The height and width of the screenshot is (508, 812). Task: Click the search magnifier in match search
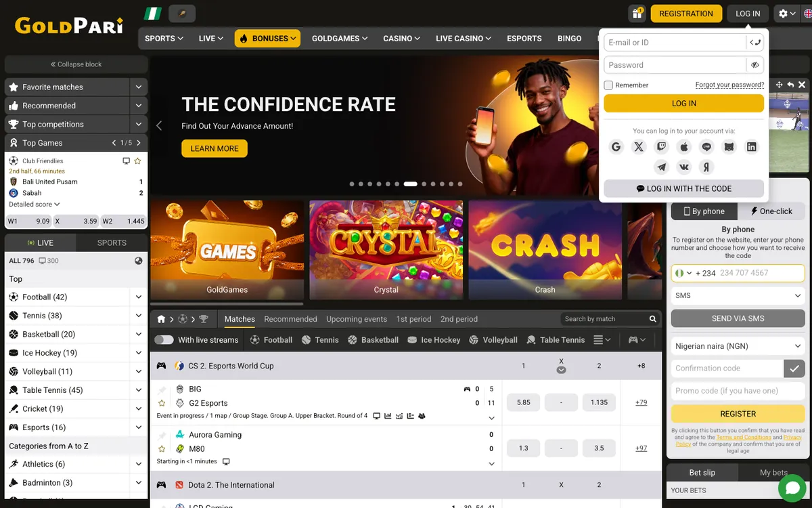(653, 319)
